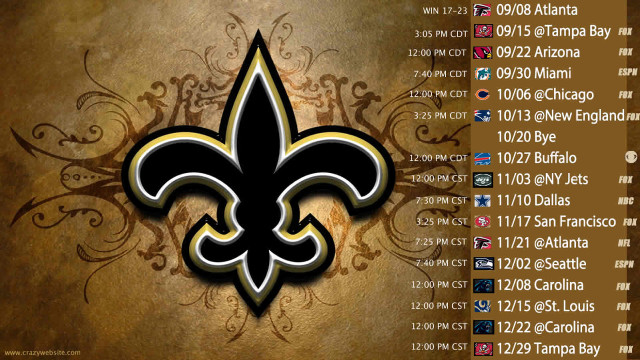Select the Rams logo beside 12/15 @St. Louis
Viewport: 640px width, 360px height.
click(482, 306)
